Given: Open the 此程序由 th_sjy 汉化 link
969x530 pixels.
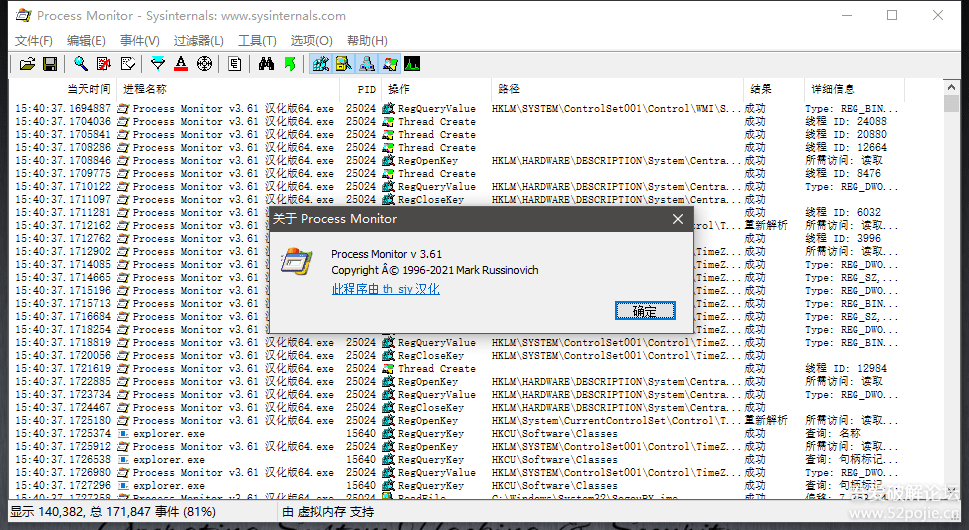Looking at the screenshot, I should click(386, 288).
